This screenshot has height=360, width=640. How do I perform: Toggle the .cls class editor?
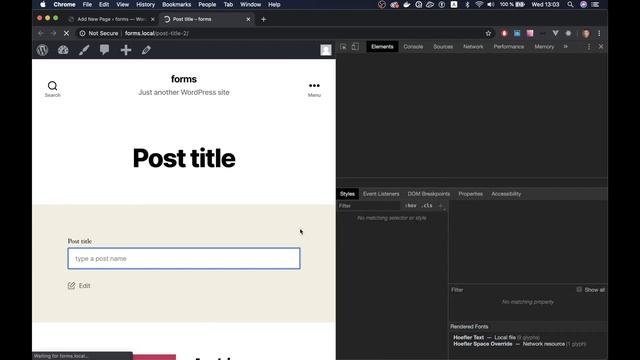[x=427, y=206]
